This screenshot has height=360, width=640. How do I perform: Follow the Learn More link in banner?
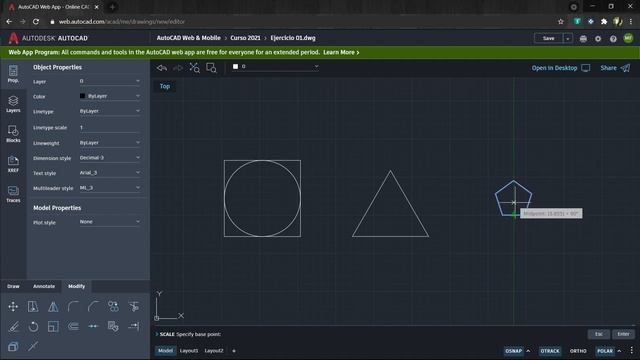pos(341,52)
